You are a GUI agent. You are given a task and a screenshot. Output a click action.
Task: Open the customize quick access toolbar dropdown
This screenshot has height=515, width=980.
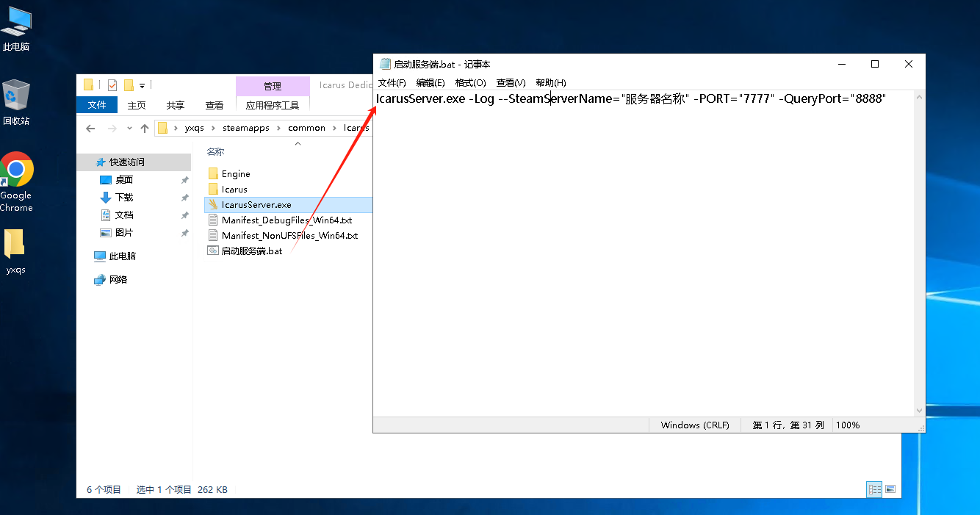coord(142,85)
